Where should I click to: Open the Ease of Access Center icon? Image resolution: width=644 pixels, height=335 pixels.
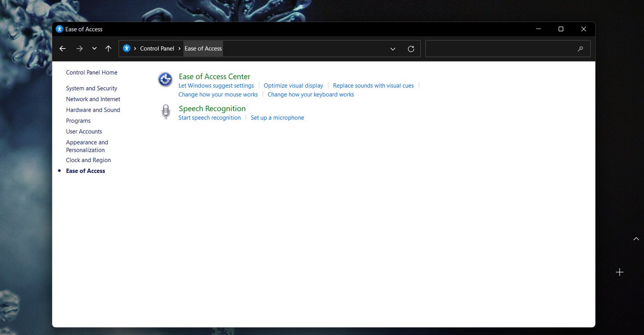click(x=165, y=80)
